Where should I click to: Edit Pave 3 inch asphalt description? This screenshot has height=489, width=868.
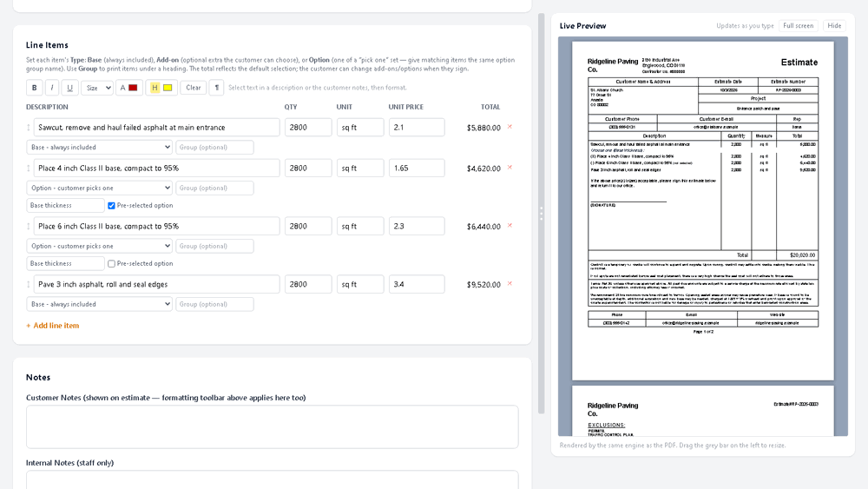pyautogui.click(x=156, y=285)
